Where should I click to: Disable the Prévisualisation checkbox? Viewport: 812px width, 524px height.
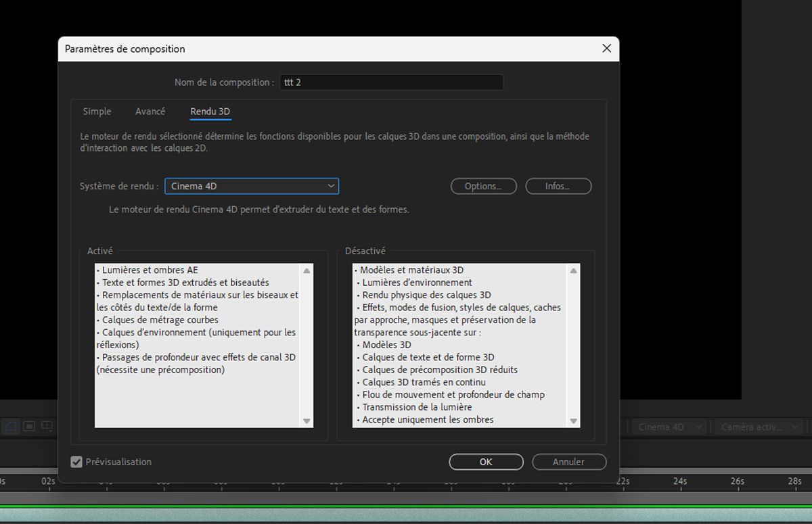coord(76,462)
